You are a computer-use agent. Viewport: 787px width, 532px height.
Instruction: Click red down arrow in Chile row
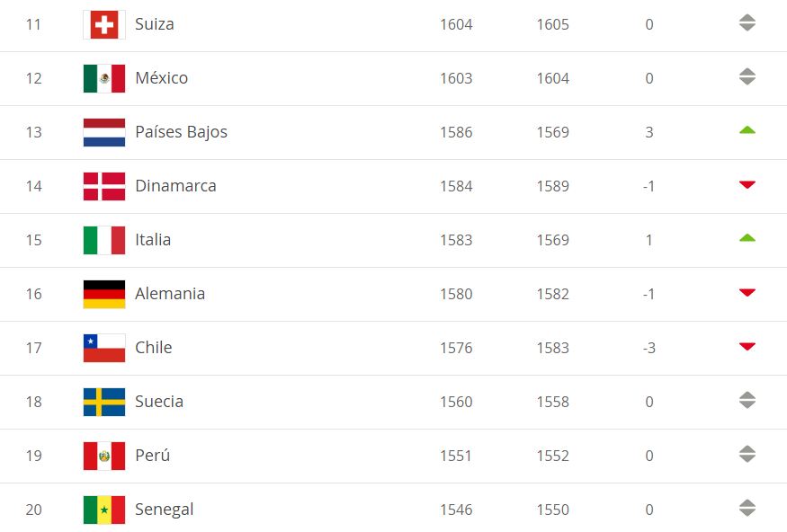point(747,347)
